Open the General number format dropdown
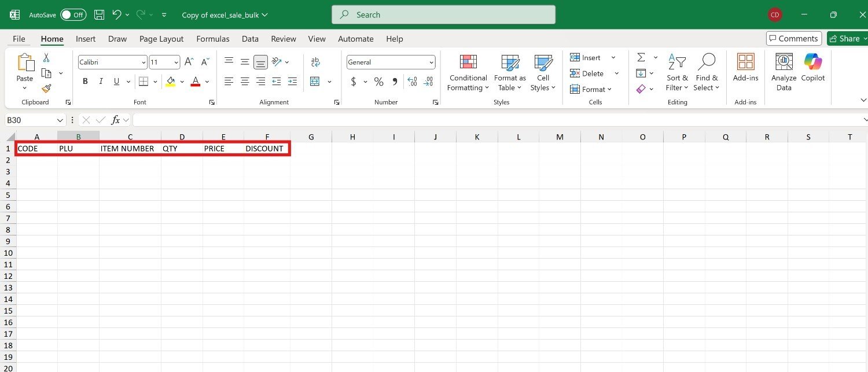This screenshot has height=372, width=868. [x=431, y=62]
